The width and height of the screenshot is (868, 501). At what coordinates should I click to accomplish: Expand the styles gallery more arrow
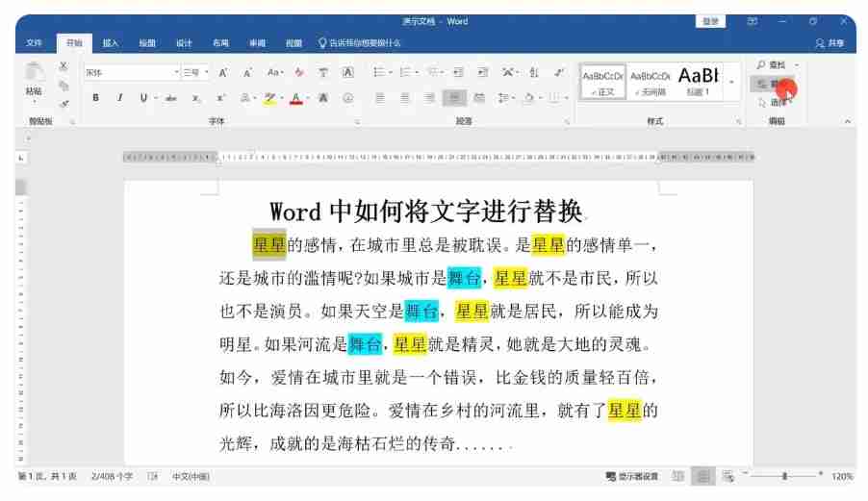(x=731, y=83)
